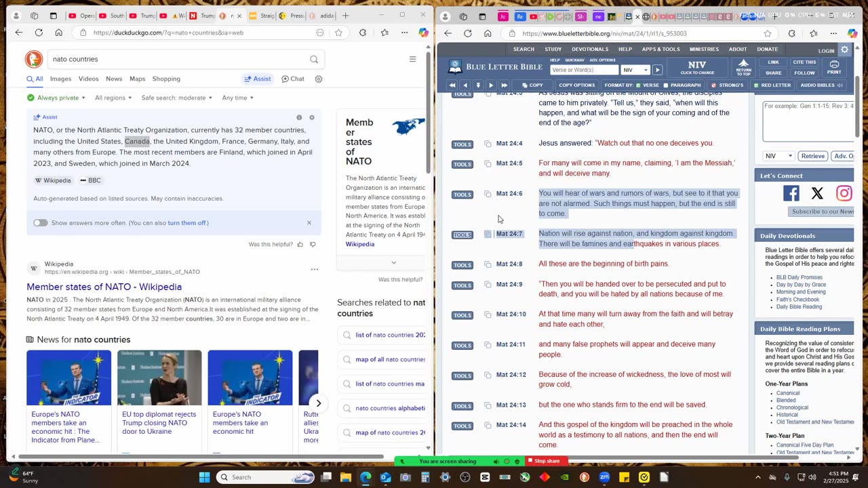This screenshot has height=488, width=868.
Task: Open Blue Letter Bible Instagram page
Action: 844,194
